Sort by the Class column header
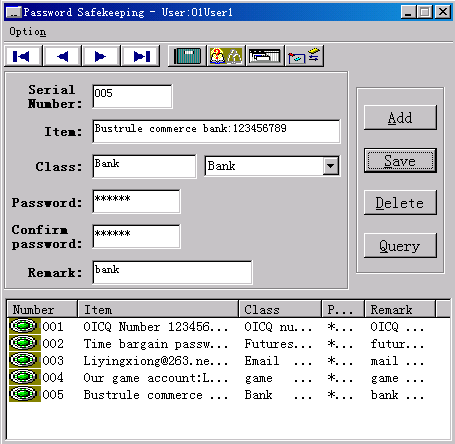Screen dimensions: 455x444 tap(280, 309)
